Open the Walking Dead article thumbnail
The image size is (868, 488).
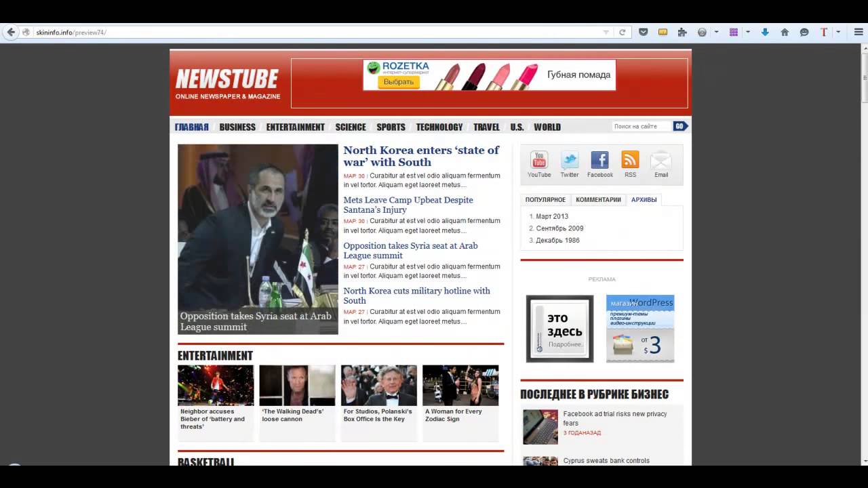(x=297, y=385)
